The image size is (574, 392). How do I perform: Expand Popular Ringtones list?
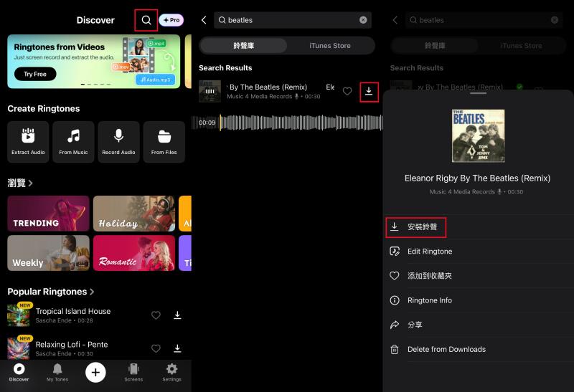coord(51,292)
